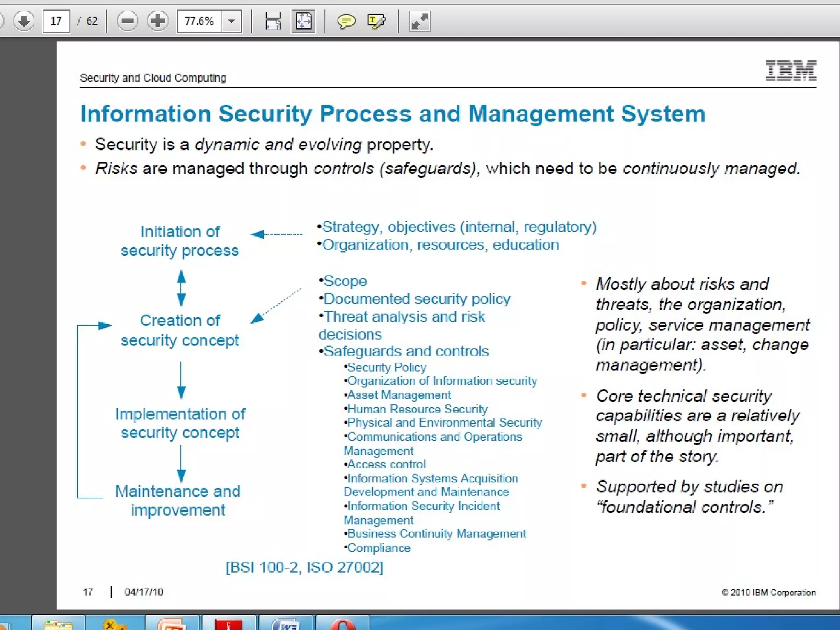Open the zoom level dropdown arrow
The height and width of the screenshot is (630, 840).
click(232, 21)
